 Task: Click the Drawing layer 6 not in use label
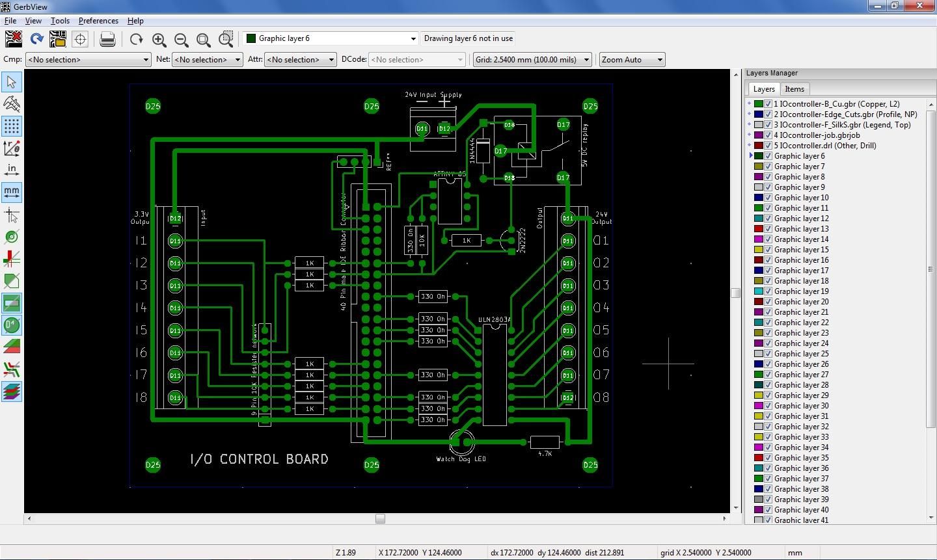pyautogui.click(x=468, y=38)
